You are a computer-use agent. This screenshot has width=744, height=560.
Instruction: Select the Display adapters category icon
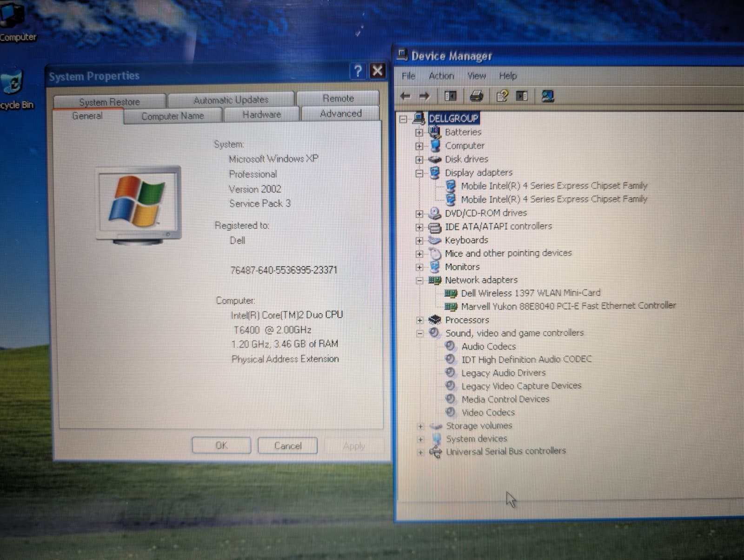pyautogui.click(x=435, y=173)
